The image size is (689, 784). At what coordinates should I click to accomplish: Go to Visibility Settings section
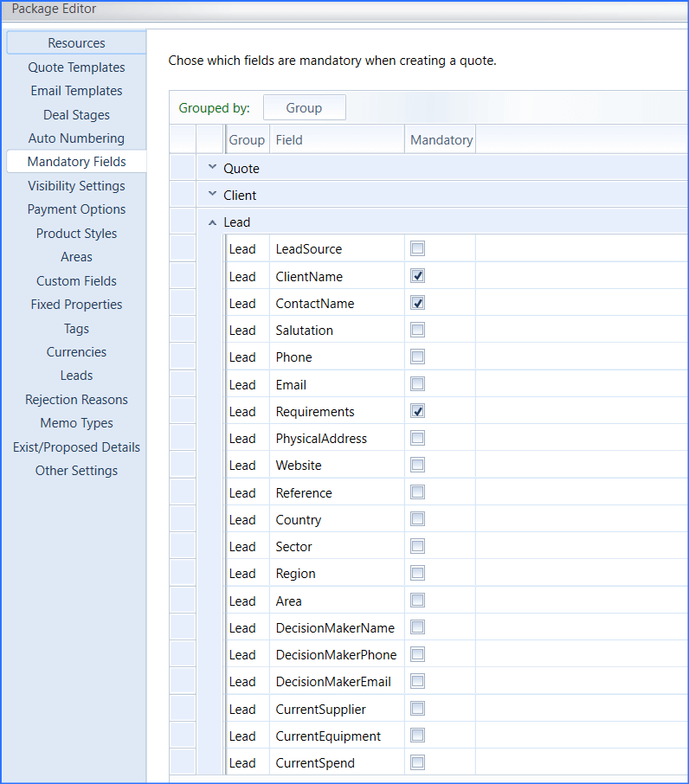(76, 186)
